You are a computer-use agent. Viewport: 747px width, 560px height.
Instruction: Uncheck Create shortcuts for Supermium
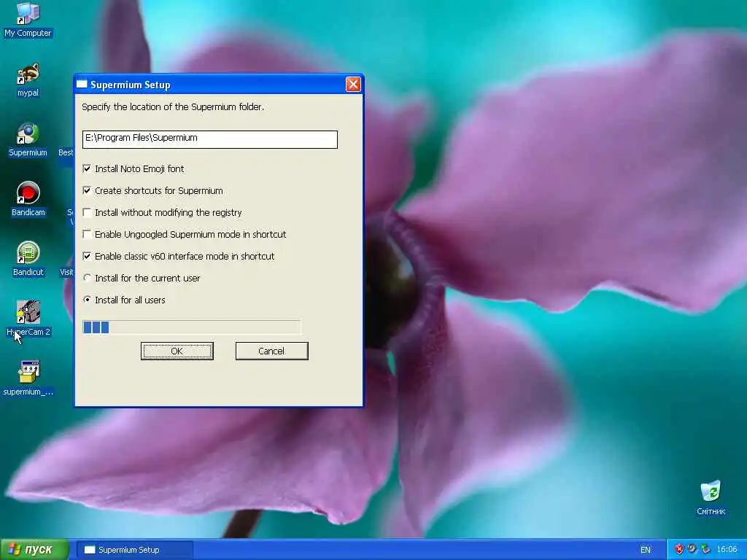(x=87, y=190)
